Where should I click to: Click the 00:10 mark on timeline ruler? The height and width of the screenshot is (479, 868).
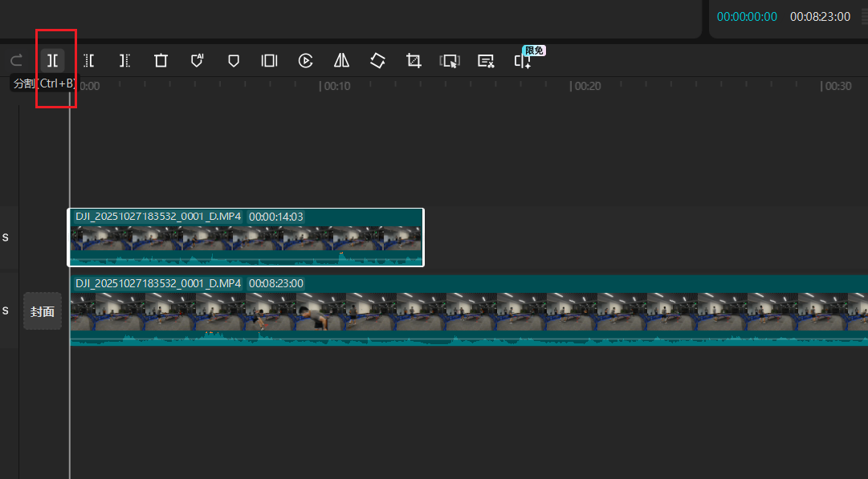point(336,86)
